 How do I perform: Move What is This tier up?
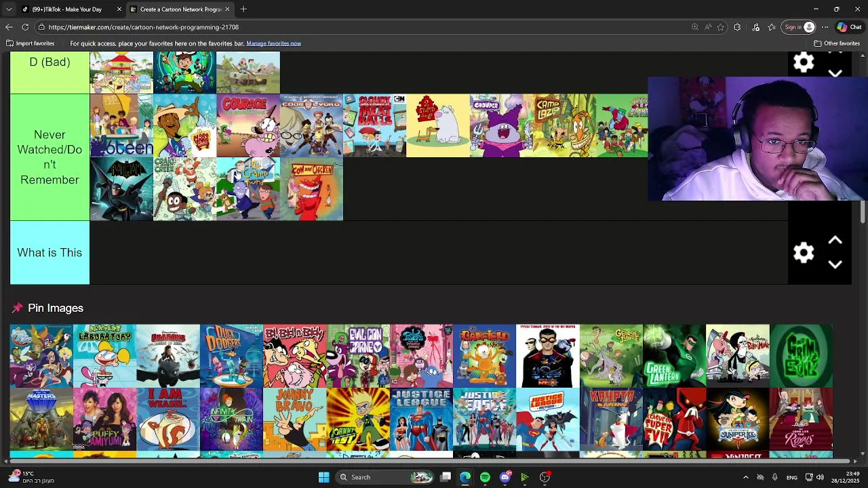tap(835, 241)
